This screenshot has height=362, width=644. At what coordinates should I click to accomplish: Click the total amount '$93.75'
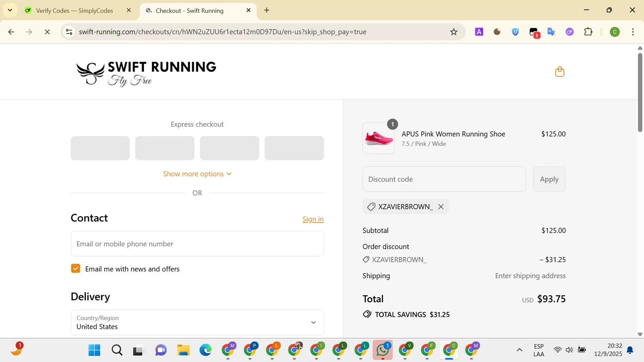coord(551,299)
